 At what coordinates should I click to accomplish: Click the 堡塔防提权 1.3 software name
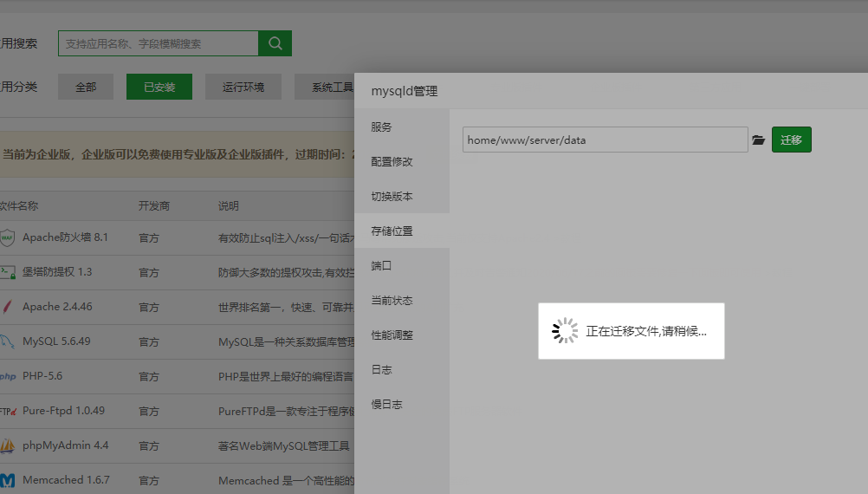point(57,272)
